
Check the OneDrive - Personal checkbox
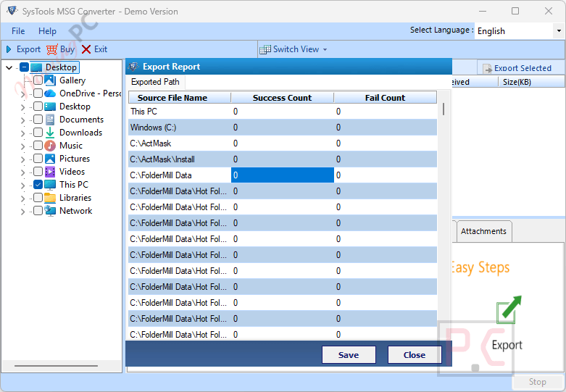[x=38, y=93]
